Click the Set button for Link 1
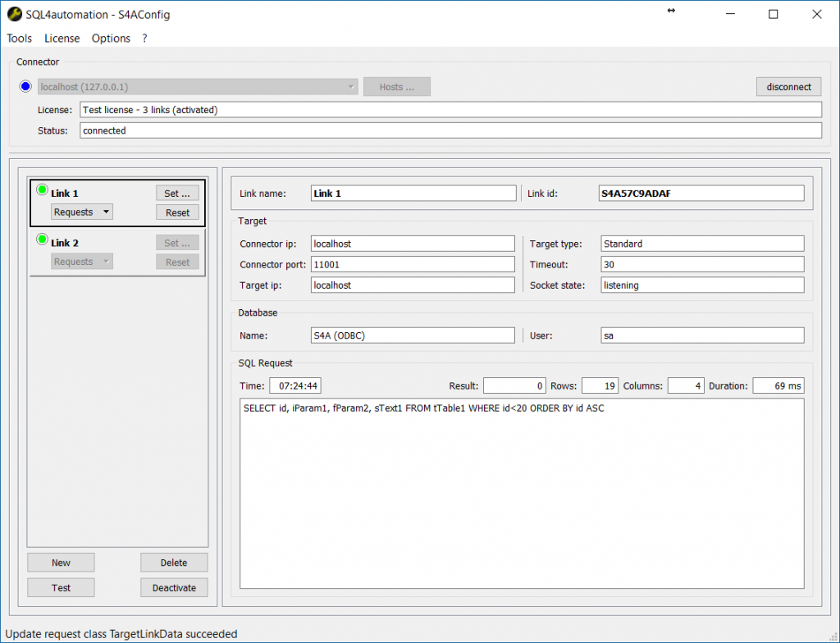 177,194
